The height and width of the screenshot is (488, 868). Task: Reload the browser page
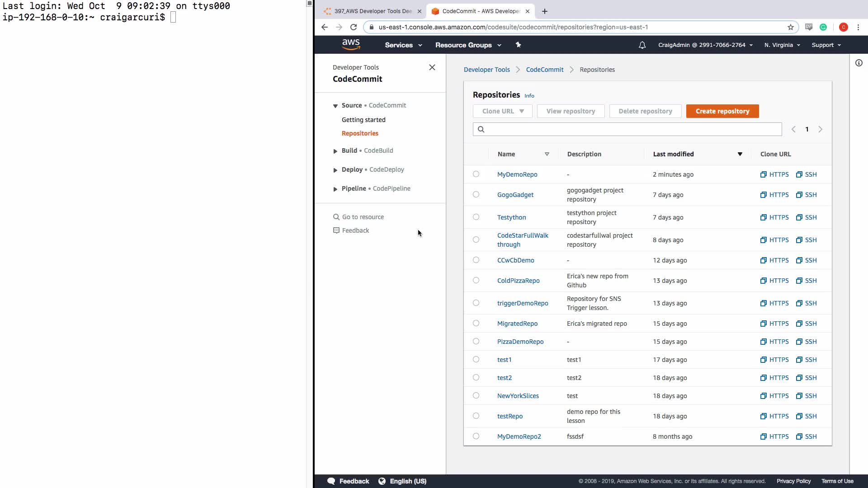coord(354,27)
